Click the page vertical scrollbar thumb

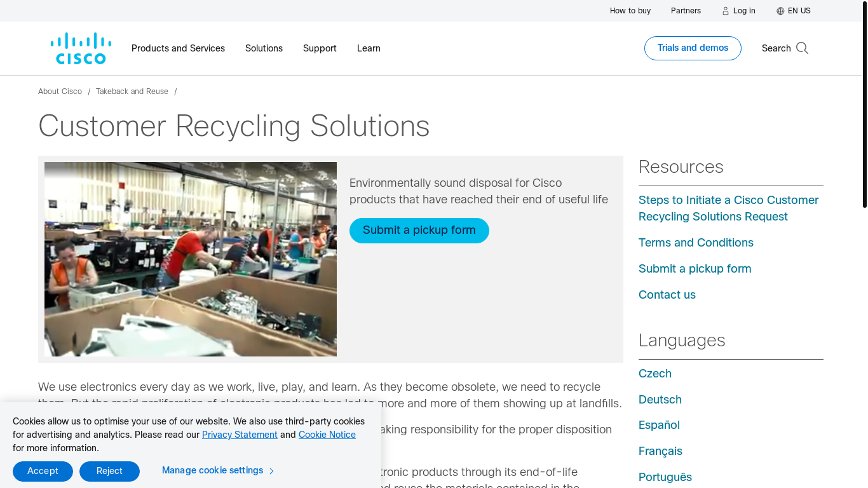(865, 104)
